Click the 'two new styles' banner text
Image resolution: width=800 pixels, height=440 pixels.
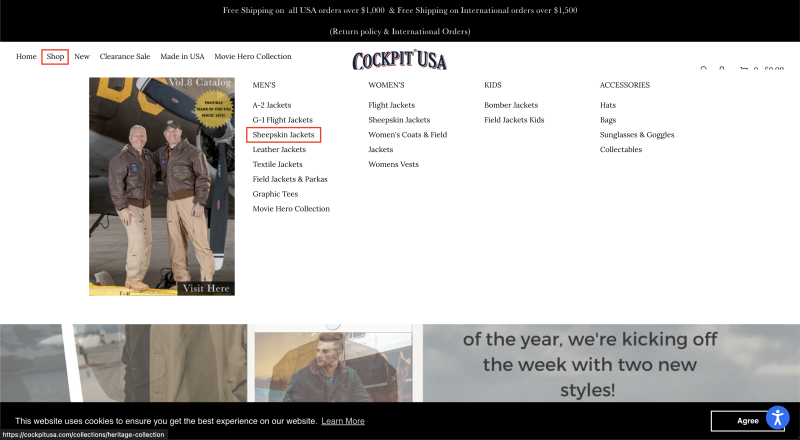tap(590, 364)
